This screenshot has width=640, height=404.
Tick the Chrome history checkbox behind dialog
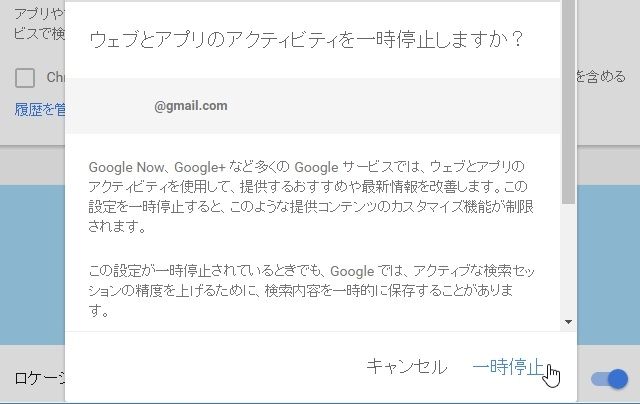pos(24,78)
